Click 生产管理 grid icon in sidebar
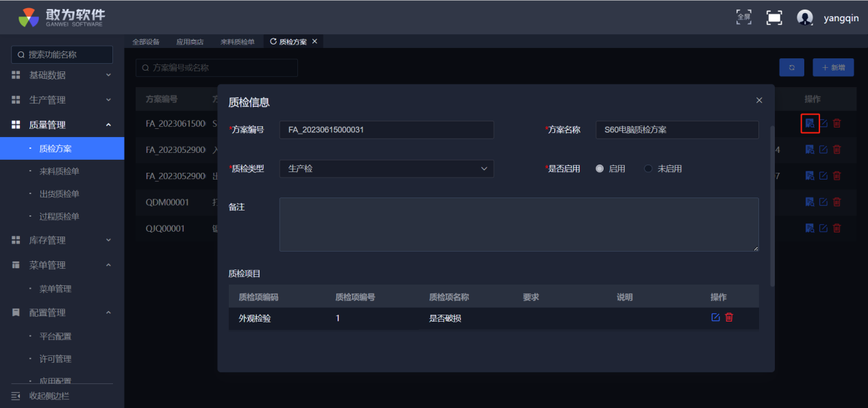 (x=16, y=100)
